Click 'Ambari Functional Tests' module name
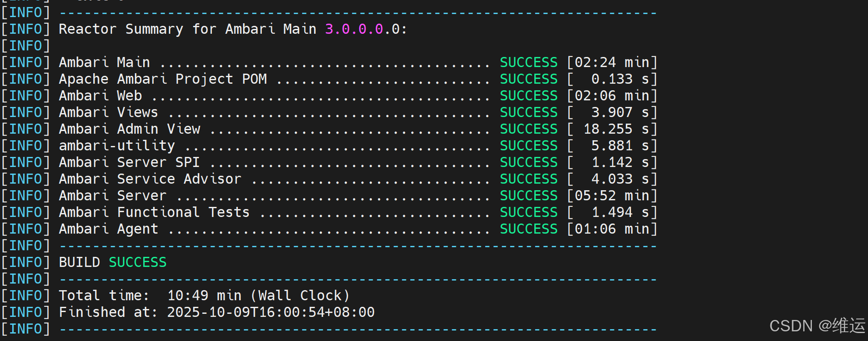868x341 pixels. pyautogui.click(x=154, y=213)
